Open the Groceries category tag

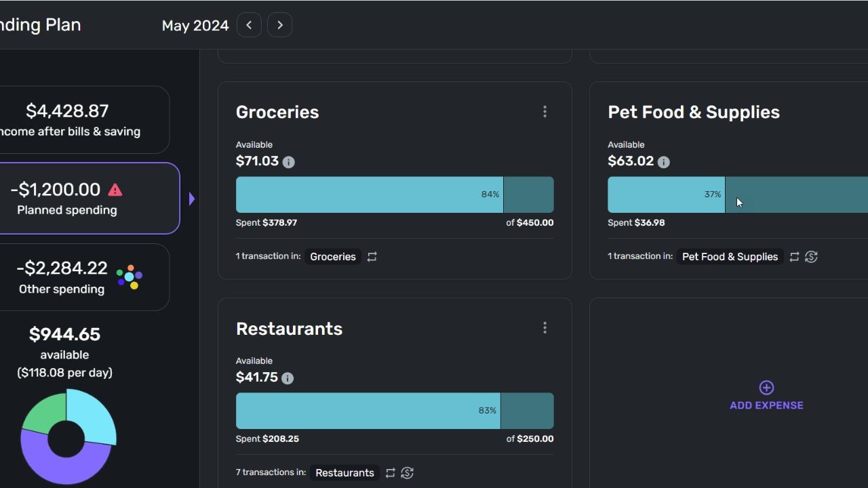tap(333, 257)
